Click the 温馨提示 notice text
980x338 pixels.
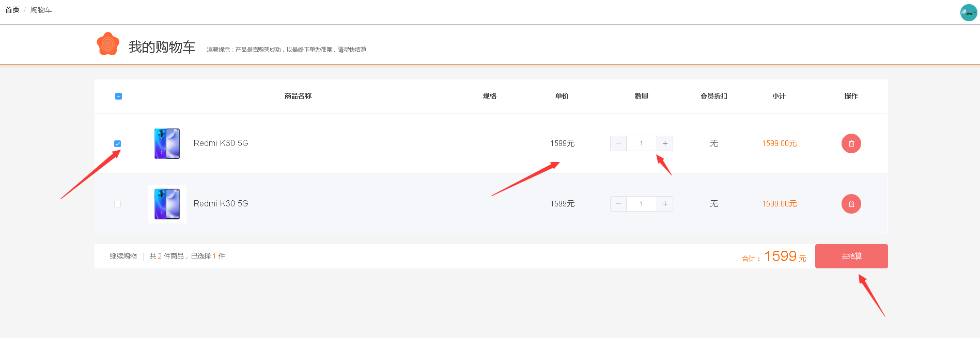pyautogui.click(x=287, y=50)
